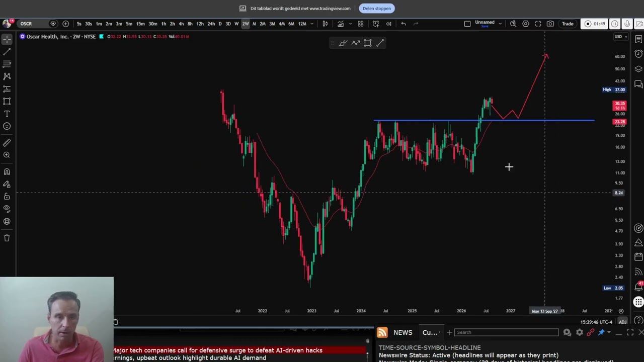Select the trend line drawing tool

click(7, 52)
